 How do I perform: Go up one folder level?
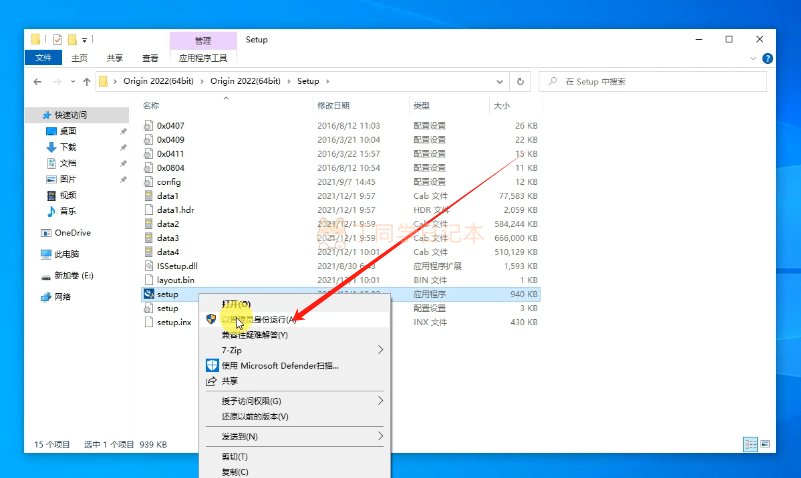click(x=85, y=81)
